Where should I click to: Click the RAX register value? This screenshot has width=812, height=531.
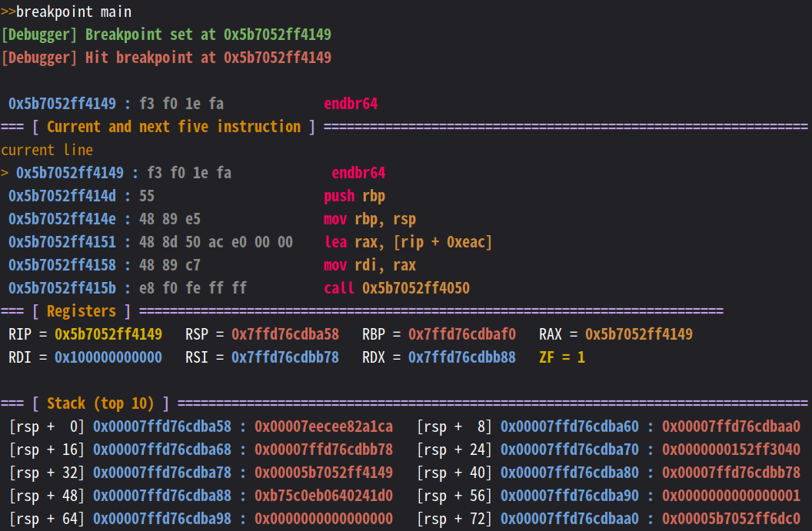click(639, 334)
